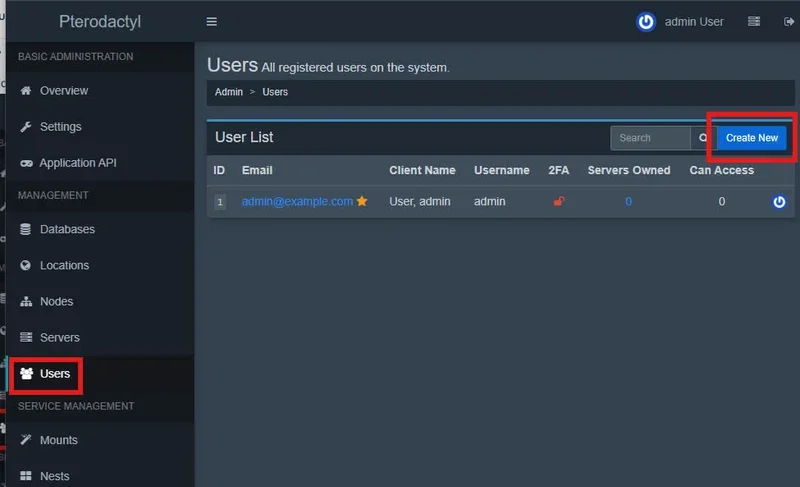Click the Users breadcrumb item

[275, 92]
